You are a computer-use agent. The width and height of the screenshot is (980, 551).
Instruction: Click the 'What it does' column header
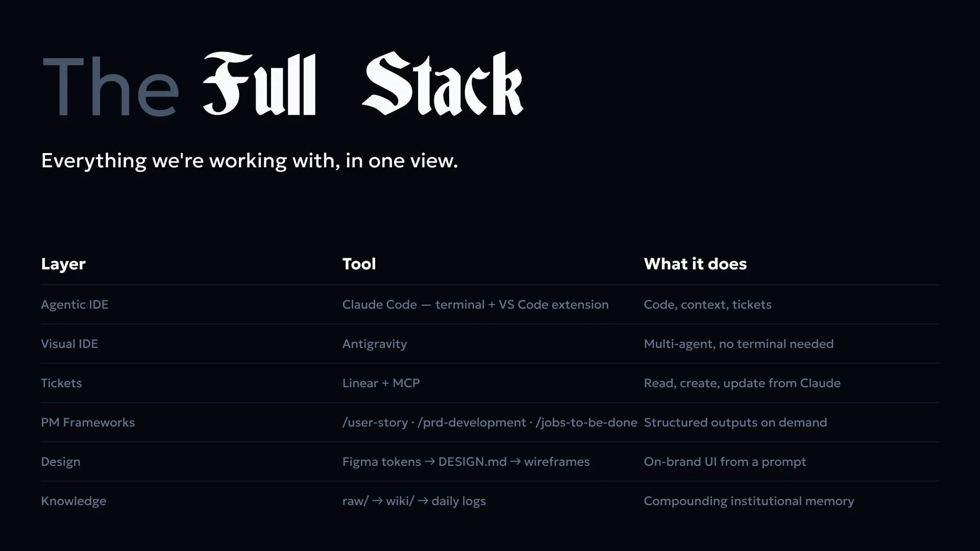[x=695, y=264]
